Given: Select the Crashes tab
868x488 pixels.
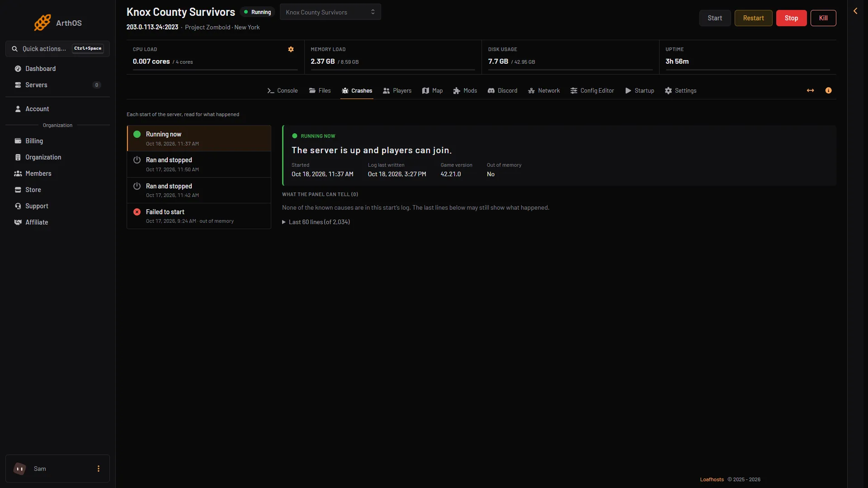Looking at the screenshot, I should 357,90.
